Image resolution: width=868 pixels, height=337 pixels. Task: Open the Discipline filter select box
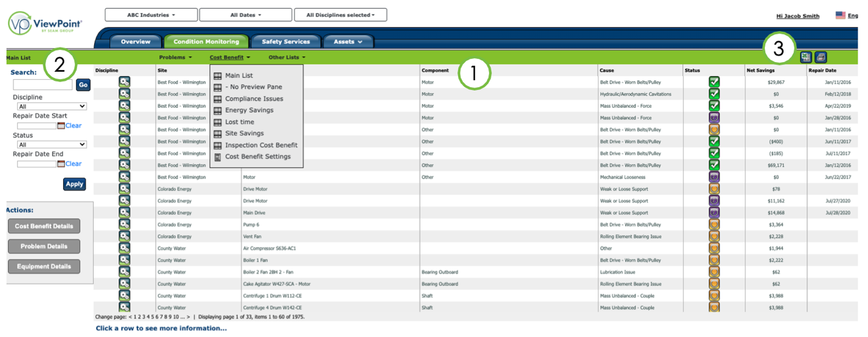(52, 106)
